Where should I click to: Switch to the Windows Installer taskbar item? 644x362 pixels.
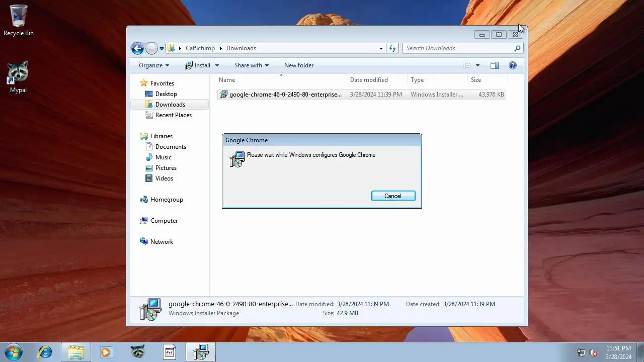[x=201, y=352]
